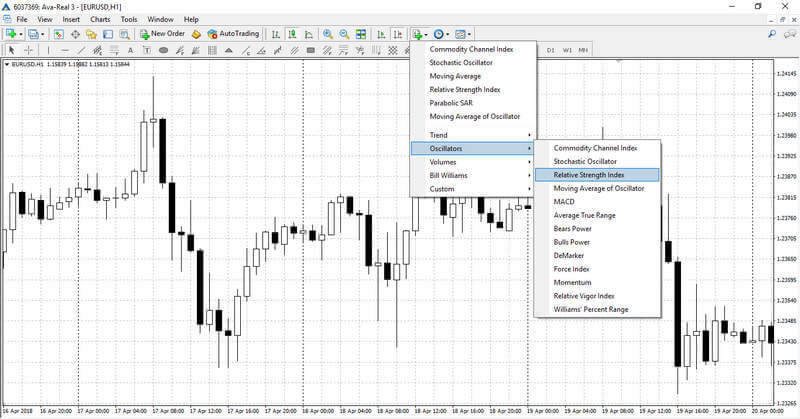Pick Average True Range oscillator
The height and width of the screenshot is (419, 800).
[597, 215]
